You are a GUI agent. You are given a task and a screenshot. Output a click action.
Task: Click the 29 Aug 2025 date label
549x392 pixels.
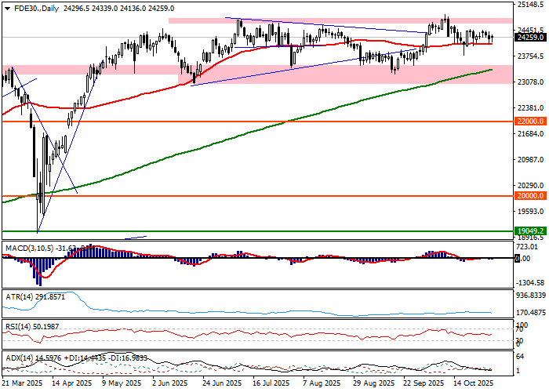(x=373, y=384)
